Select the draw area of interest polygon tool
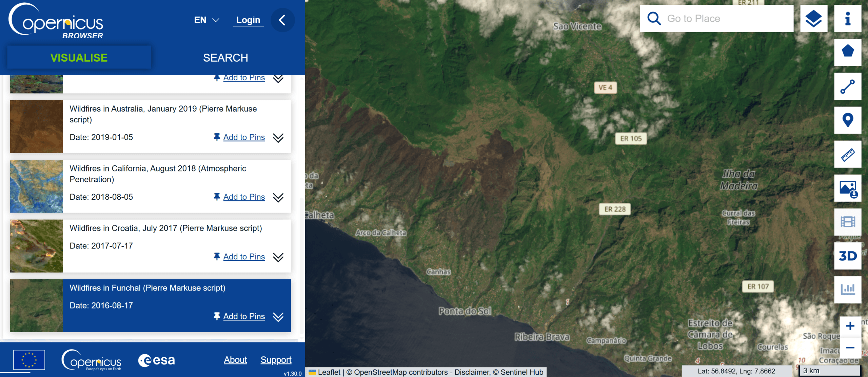The width and height of the screenshot is (868, 377). pos(847,52)
